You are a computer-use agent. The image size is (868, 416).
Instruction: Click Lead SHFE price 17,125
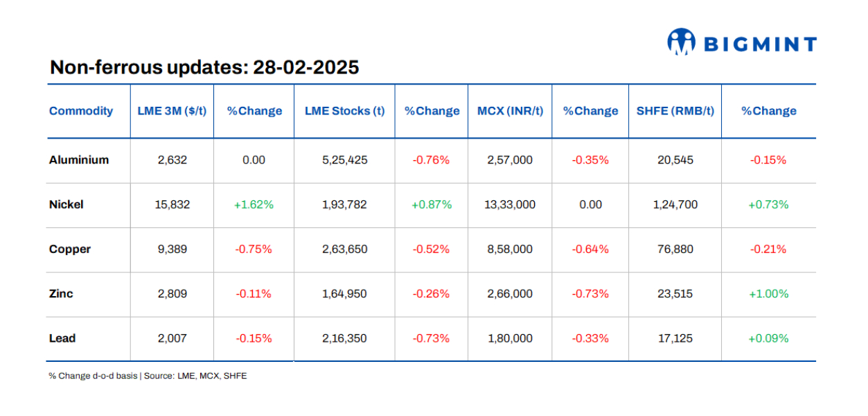(x=675, y=338)
